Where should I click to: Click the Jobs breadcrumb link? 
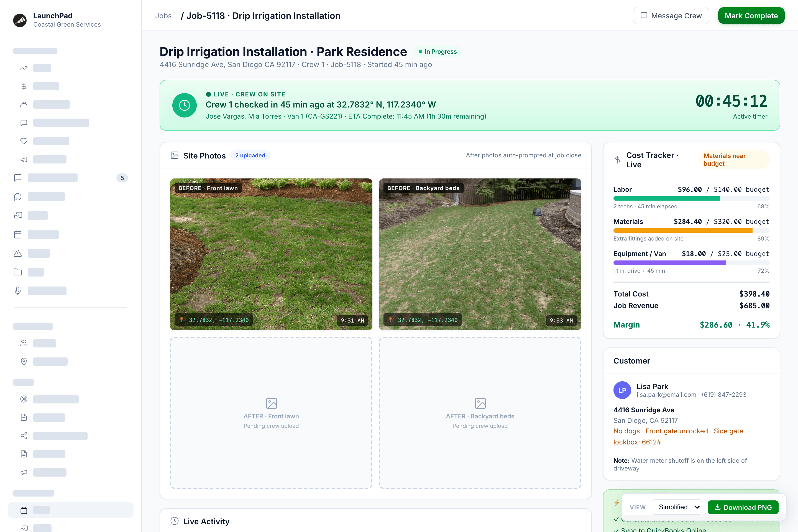[x=163, y=16]
